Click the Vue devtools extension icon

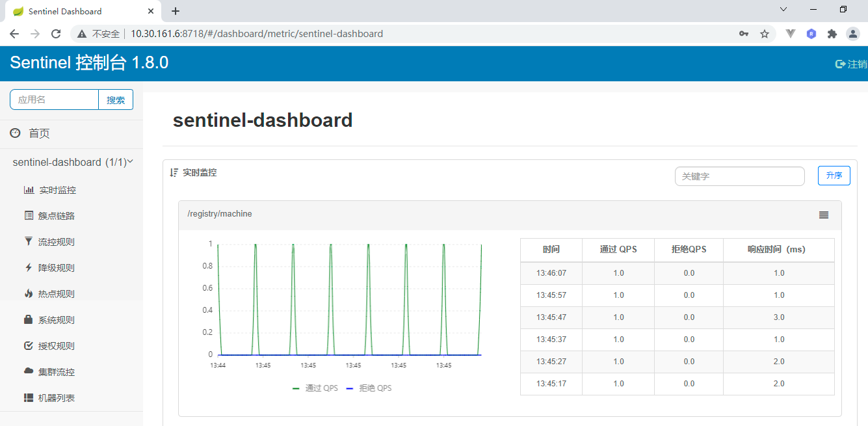click(791, 34)
